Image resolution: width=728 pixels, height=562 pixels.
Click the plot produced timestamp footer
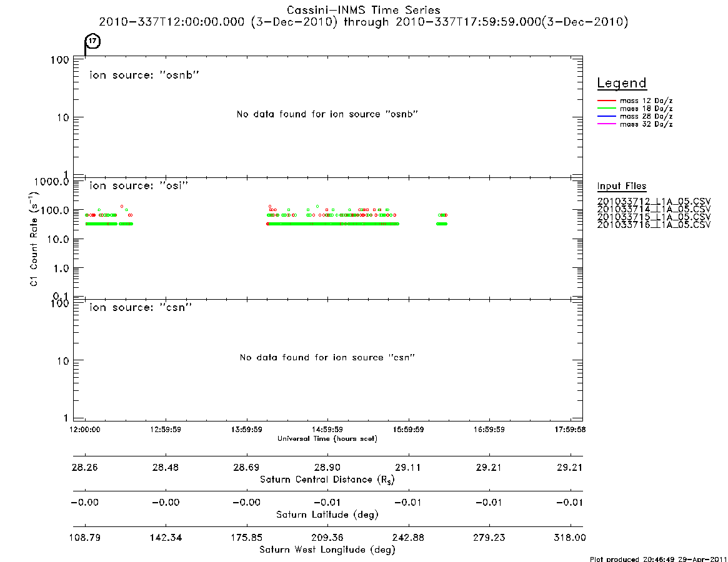click(659, 559)
